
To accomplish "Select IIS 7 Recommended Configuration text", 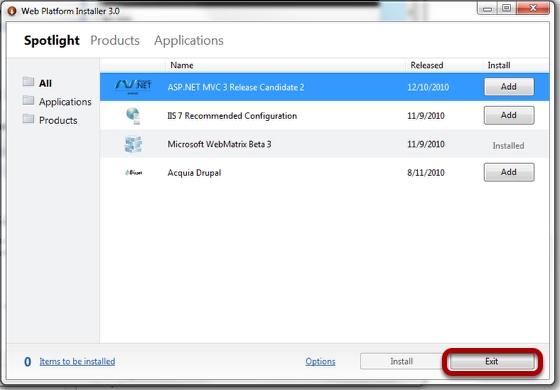I will click(232, 116).
